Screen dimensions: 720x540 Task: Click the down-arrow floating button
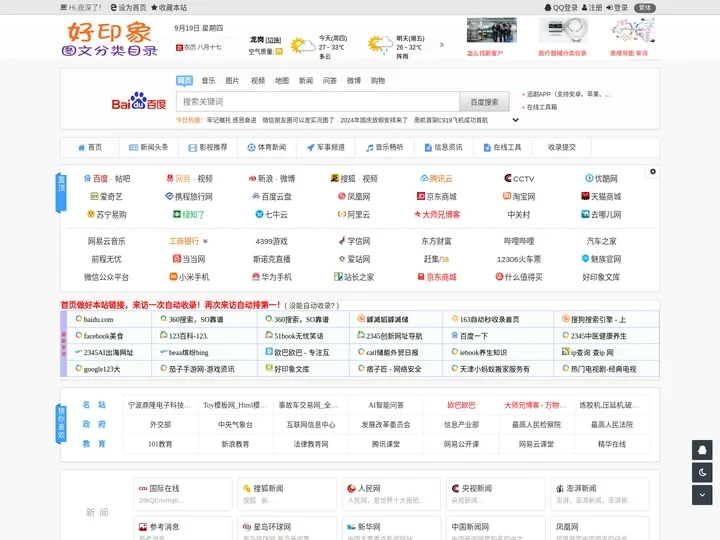click(702, 495)
